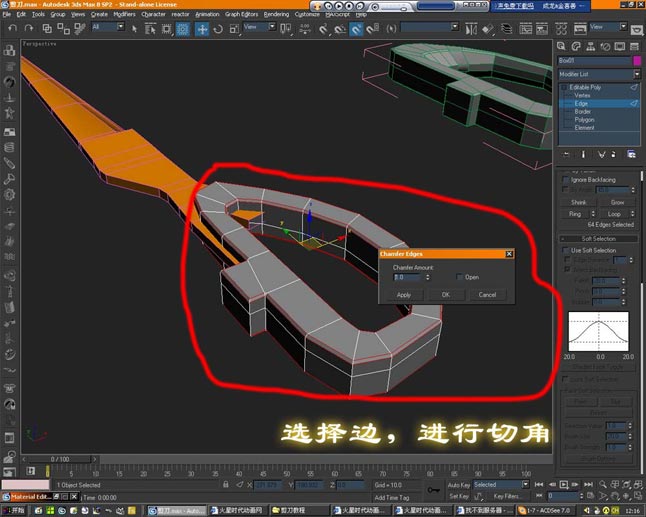Click the Grow selection button
Viewport: 646px width, 517px height.
tap(617, 202)
